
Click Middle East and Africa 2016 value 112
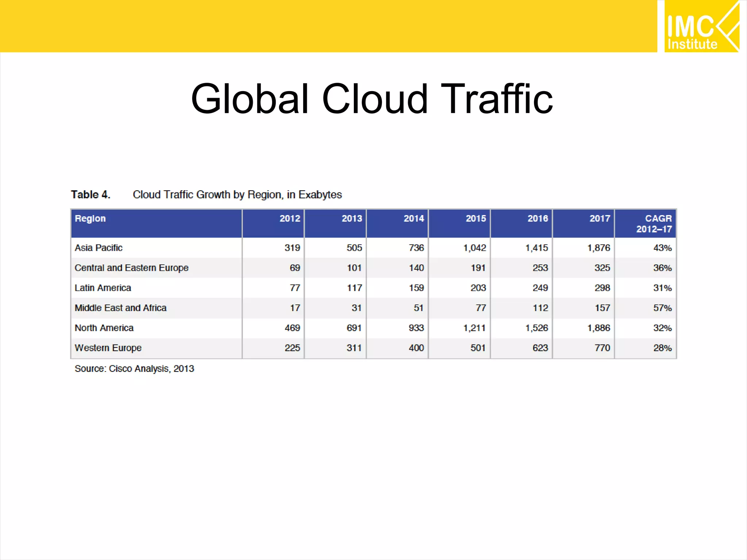click(541, 308)
